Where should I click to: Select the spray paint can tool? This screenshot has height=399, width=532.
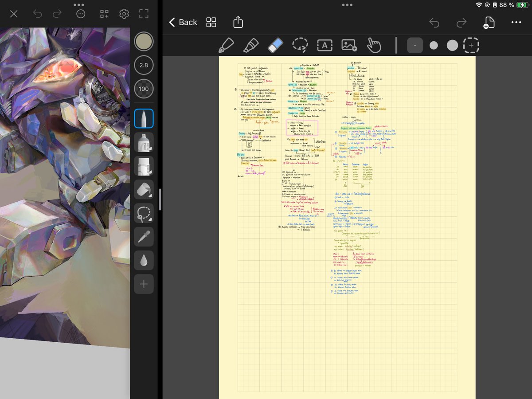point(144,142)
